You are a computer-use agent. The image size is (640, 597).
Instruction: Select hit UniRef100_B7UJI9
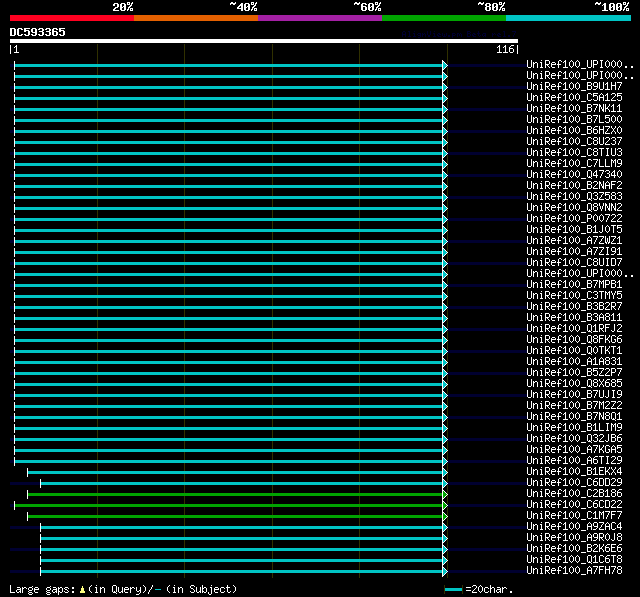point(574,395)
